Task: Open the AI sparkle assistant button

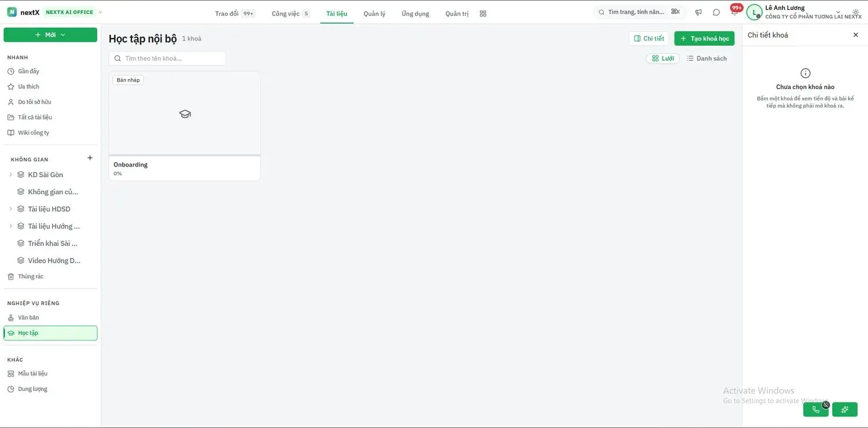Action: click(x=845, y=409)
